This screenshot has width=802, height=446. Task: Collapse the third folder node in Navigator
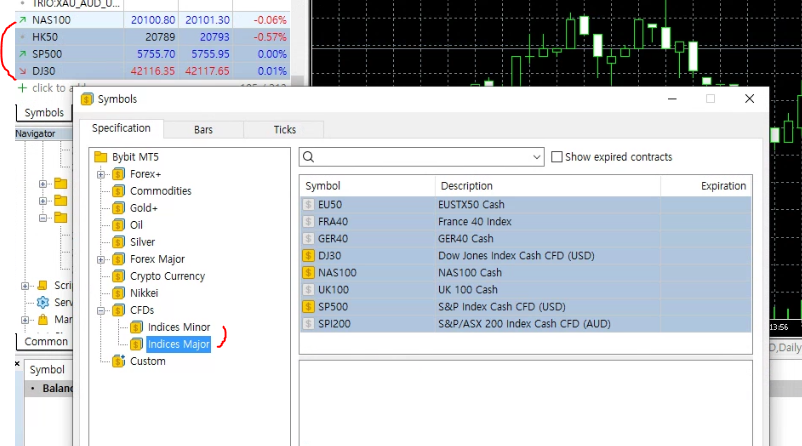click(x=43, y=218)
